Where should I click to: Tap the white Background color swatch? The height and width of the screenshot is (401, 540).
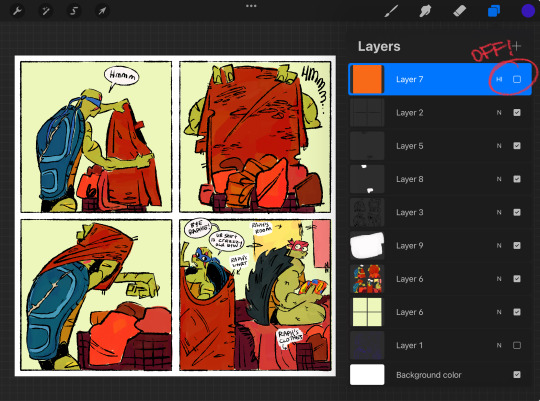tap(367, 374)
